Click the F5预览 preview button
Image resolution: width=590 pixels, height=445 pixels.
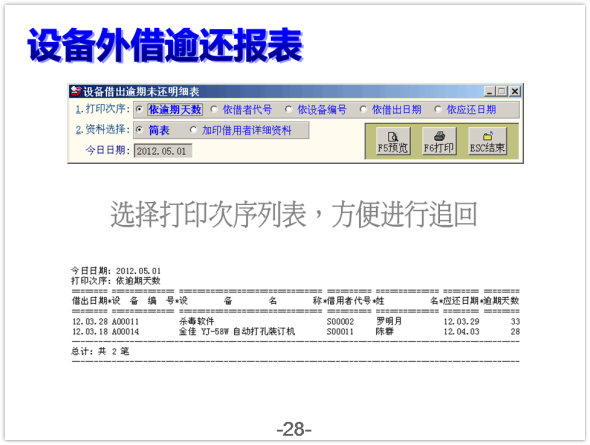(x=393, y=141)
